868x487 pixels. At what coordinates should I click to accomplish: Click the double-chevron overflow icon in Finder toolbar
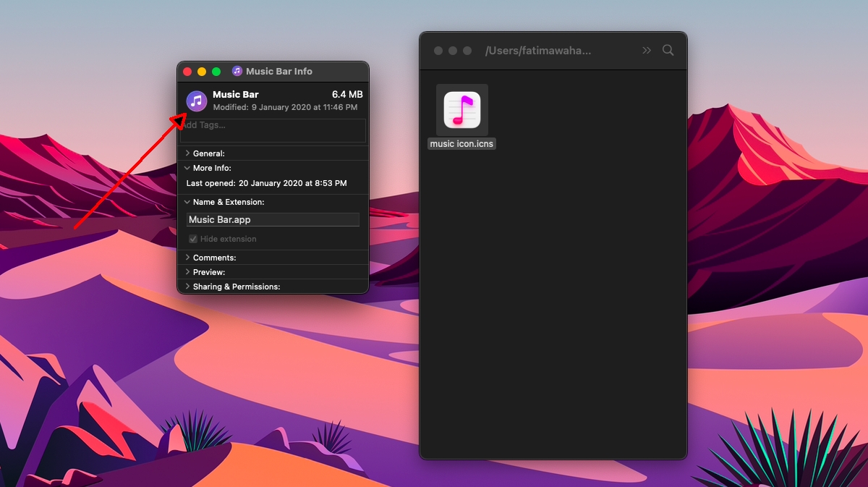(x=646, y=50)
